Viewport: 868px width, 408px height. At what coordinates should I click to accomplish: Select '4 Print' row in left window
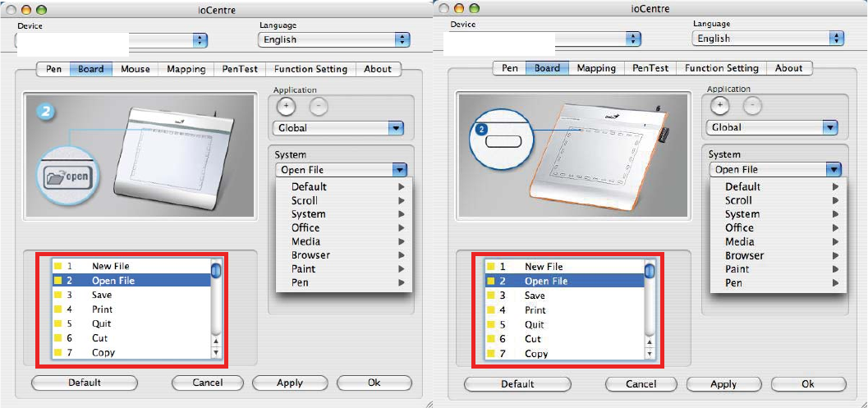click(131, 309)
